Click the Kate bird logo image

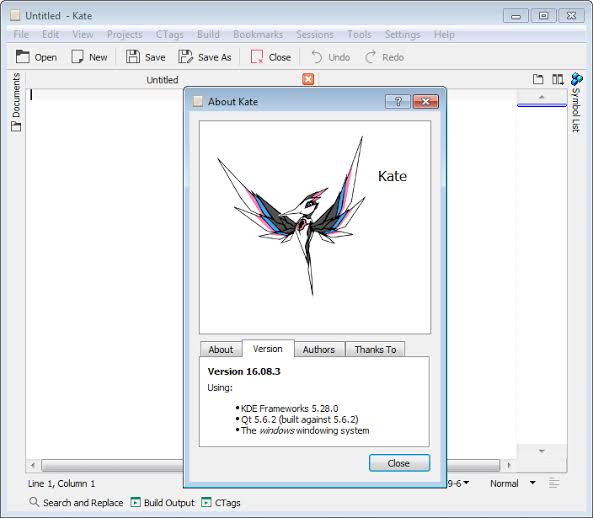[x=291, y=216]
